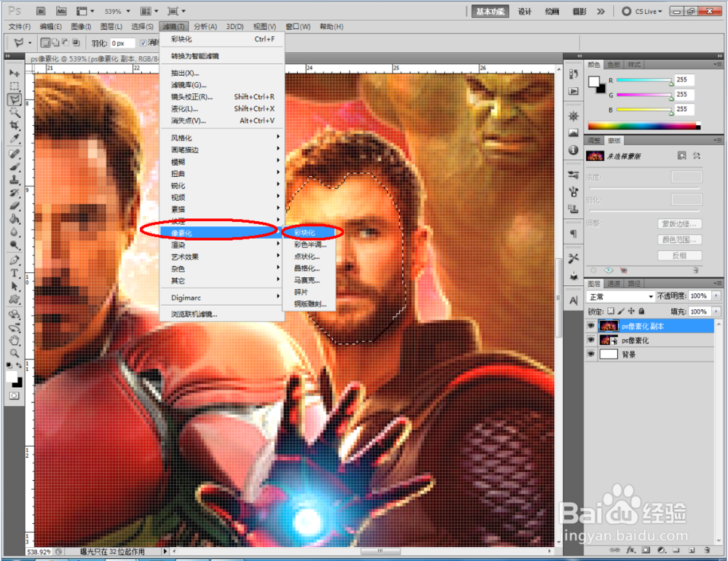Viewport: 728px width, 561px height.
Task: Swap foreground and background colors
Action: (x=19, y=366)
